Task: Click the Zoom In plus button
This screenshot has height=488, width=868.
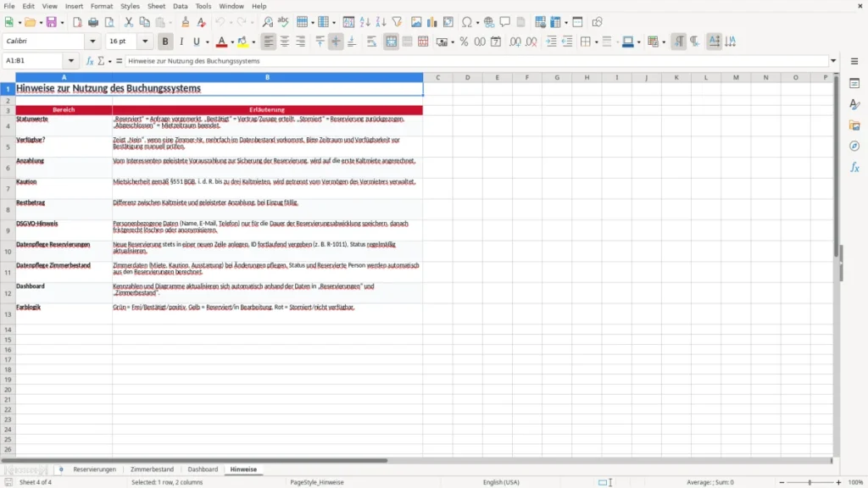Action: [838, 482]
